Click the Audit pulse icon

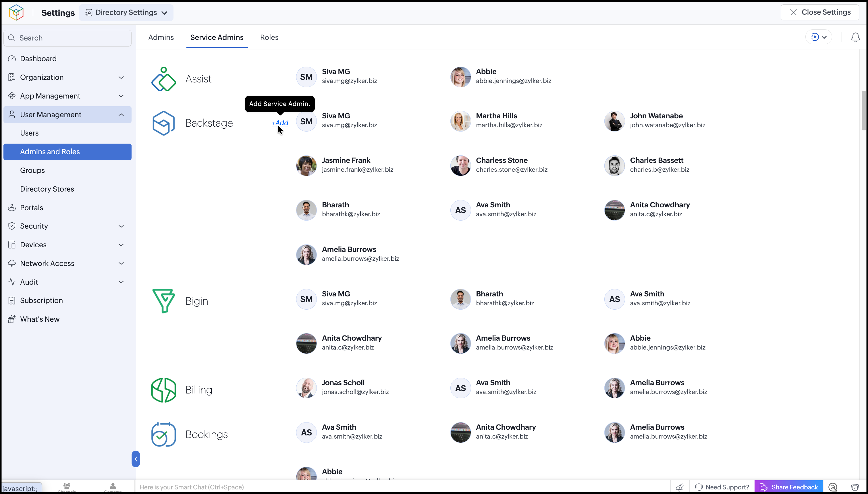(12, 282)
